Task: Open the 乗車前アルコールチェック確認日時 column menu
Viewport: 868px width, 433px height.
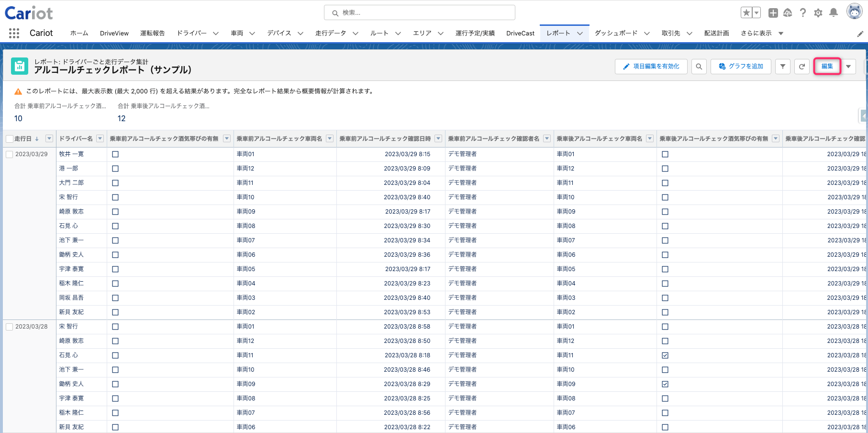Action: click(x=438, y=138)
